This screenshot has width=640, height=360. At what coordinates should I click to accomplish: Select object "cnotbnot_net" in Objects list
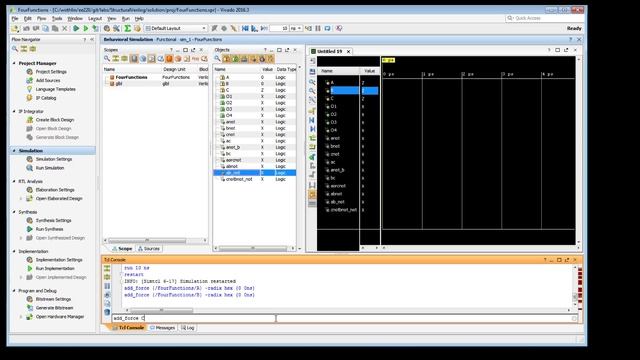coord(255,179)
